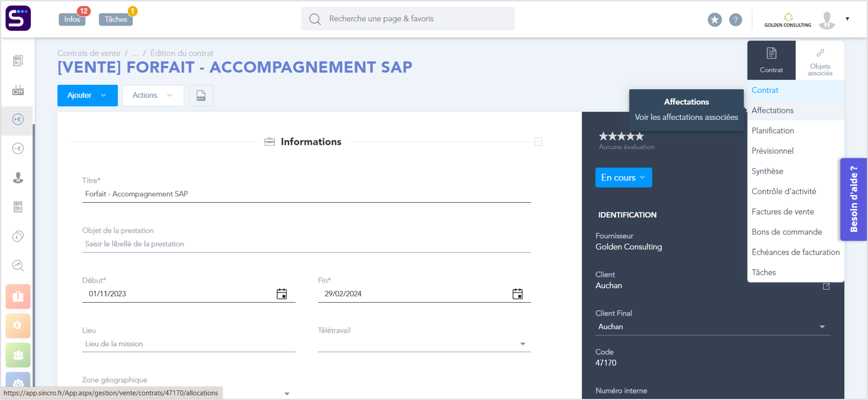Switch to the Contrat tab
This screenshot has width=868, height=400.
tap(771, 60)
